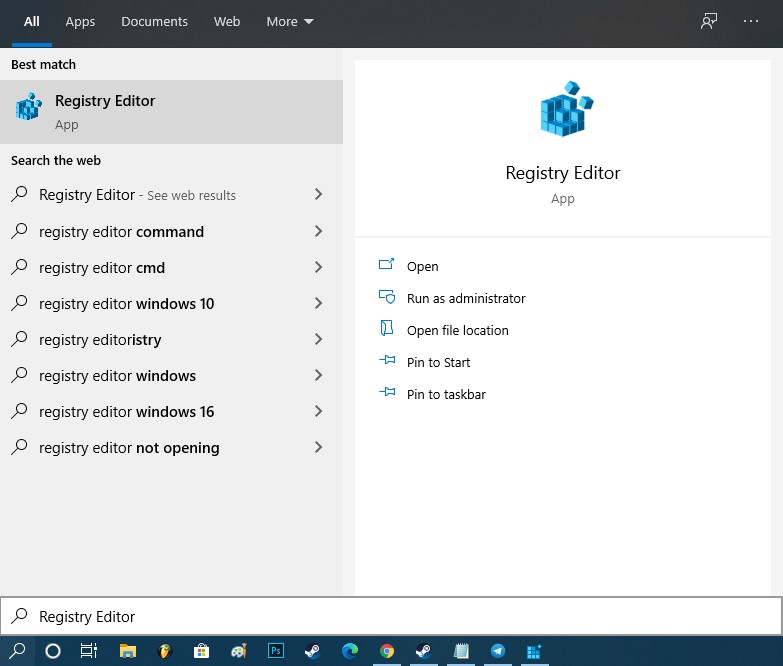Click Open for Registry Editor
Screen dimensions: 783x666
[x=422, y=266]
